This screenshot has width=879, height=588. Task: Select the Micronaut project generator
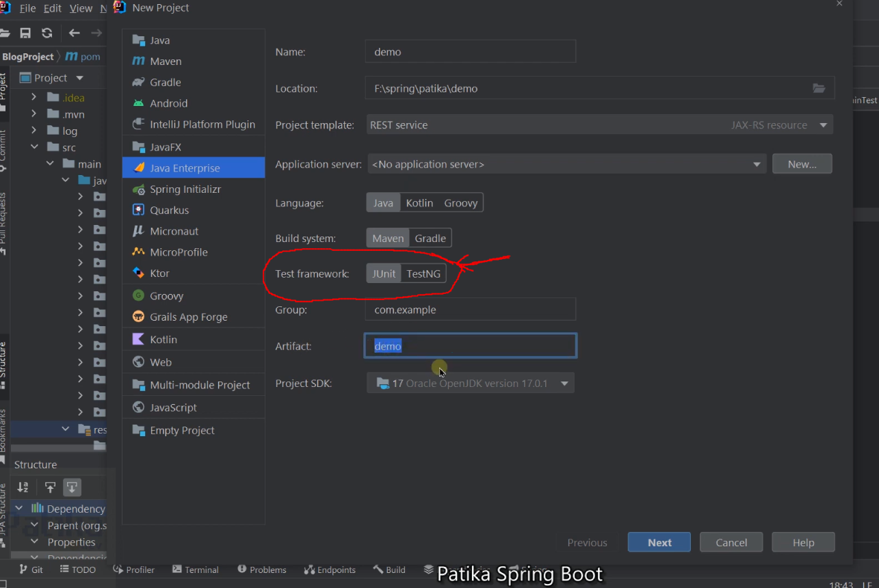(x=193, y=231)
